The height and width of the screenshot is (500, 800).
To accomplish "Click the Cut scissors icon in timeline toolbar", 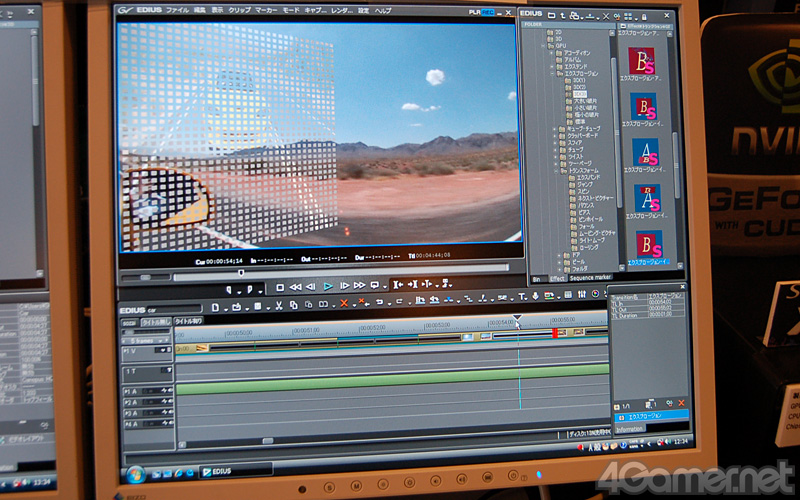I will click(279, 306).
